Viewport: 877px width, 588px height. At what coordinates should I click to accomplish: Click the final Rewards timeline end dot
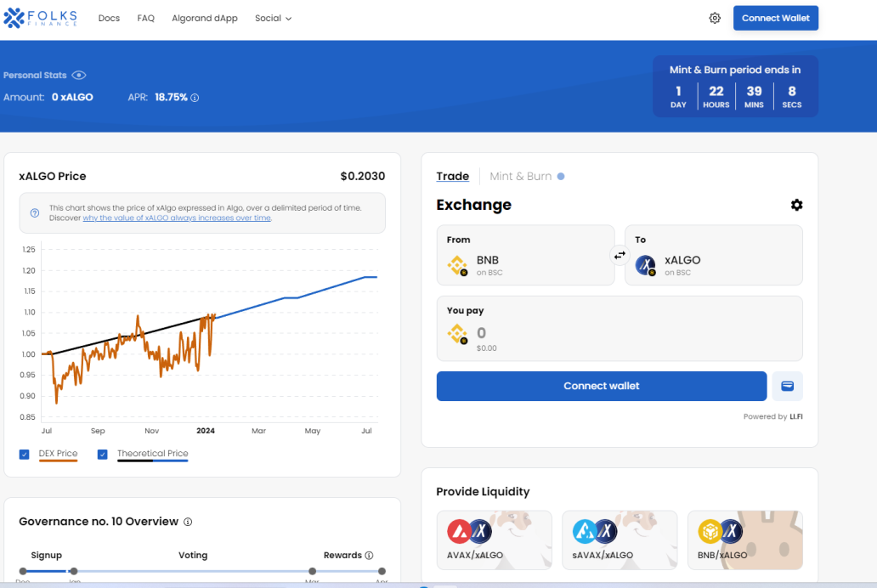coord(382,571)
